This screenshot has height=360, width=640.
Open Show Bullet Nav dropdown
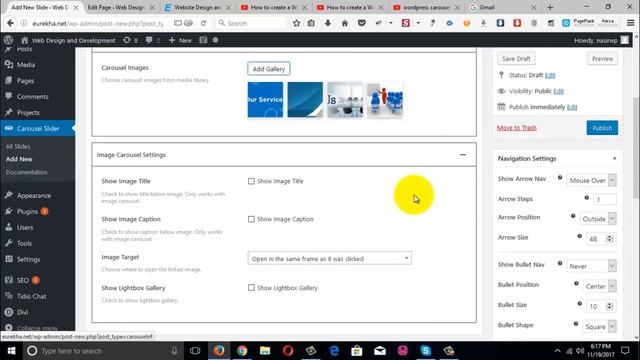point(591,266)
